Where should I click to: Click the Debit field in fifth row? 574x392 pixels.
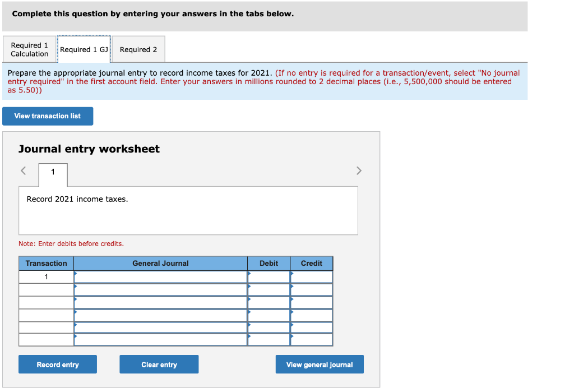(269, 328)
